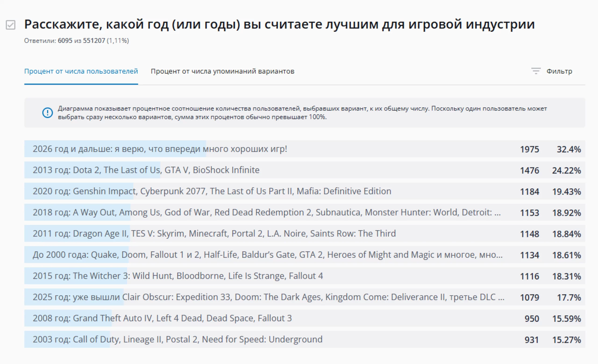This screenshot has width=598, height=364.
Task: Select the 2008 год Grand Theft Auto IV row
Action: 162,318
